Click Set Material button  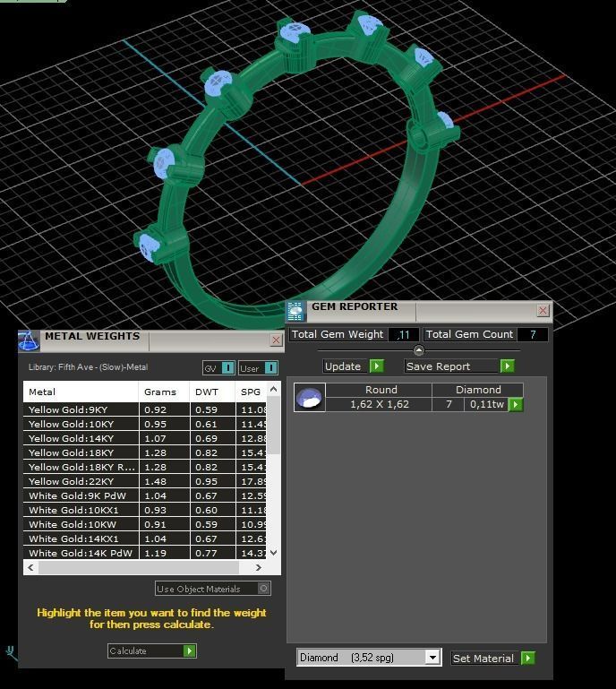(x=484, y=659)
